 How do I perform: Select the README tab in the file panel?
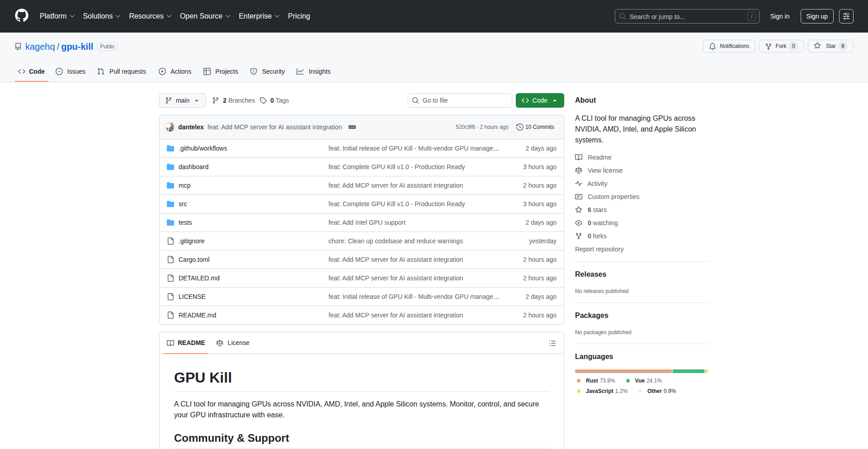click(x=186, y=343)
